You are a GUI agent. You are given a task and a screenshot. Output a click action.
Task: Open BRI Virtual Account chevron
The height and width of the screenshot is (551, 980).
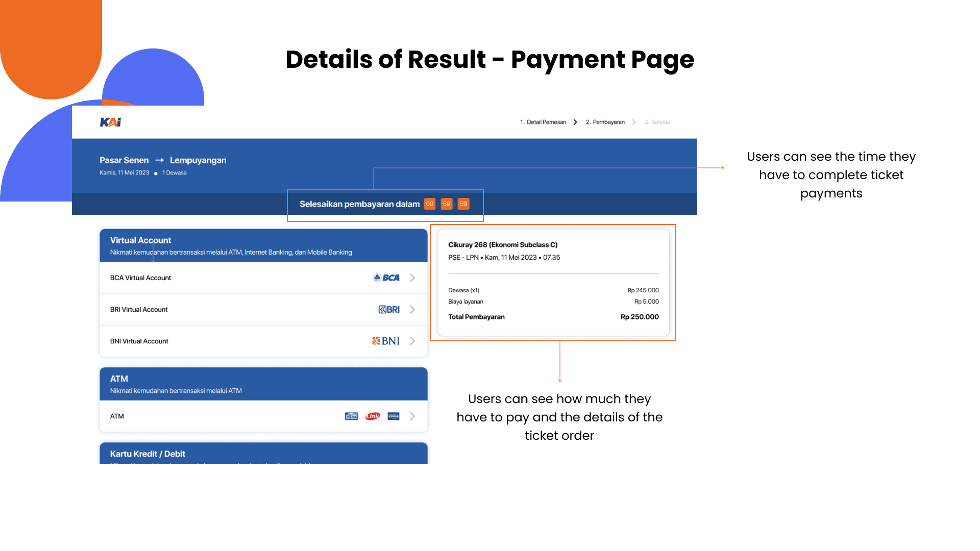coord(412,309)
